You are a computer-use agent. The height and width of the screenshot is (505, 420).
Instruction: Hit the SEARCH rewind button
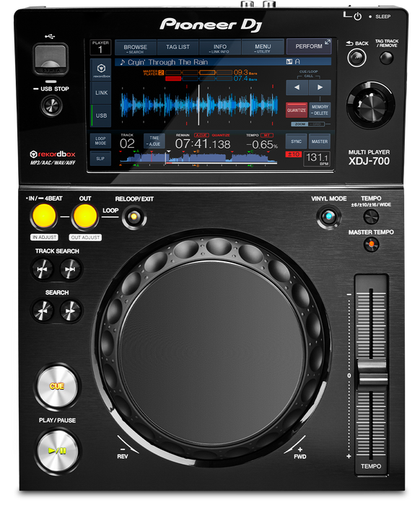43,311
